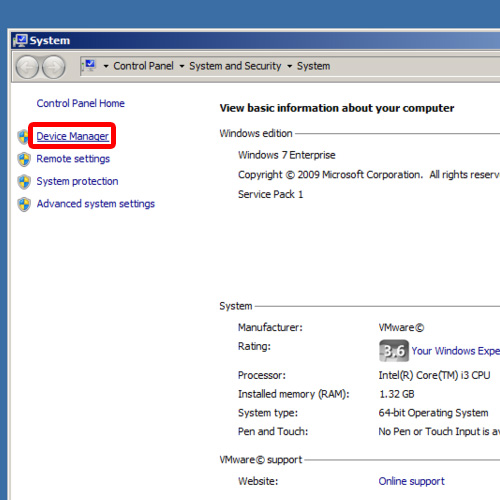500x500 pixels.
Task: Click the 3.6 Windows Experience rating badge
Action: coord(394,351)
